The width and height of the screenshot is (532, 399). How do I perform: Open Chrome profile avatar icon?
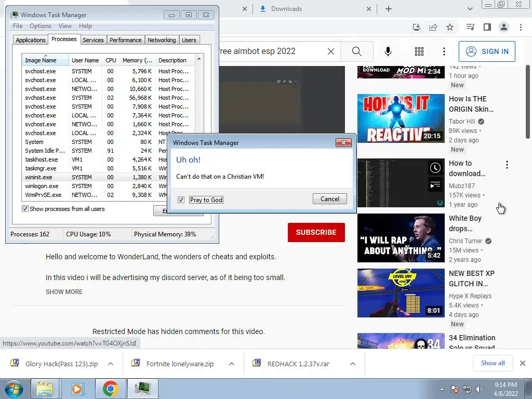504,27
